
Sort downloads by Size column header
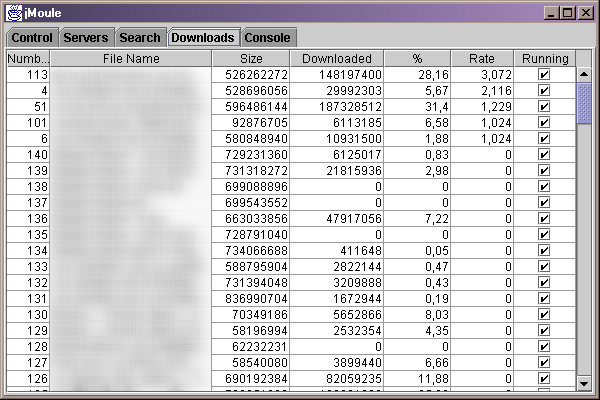[x=251, y=59]
